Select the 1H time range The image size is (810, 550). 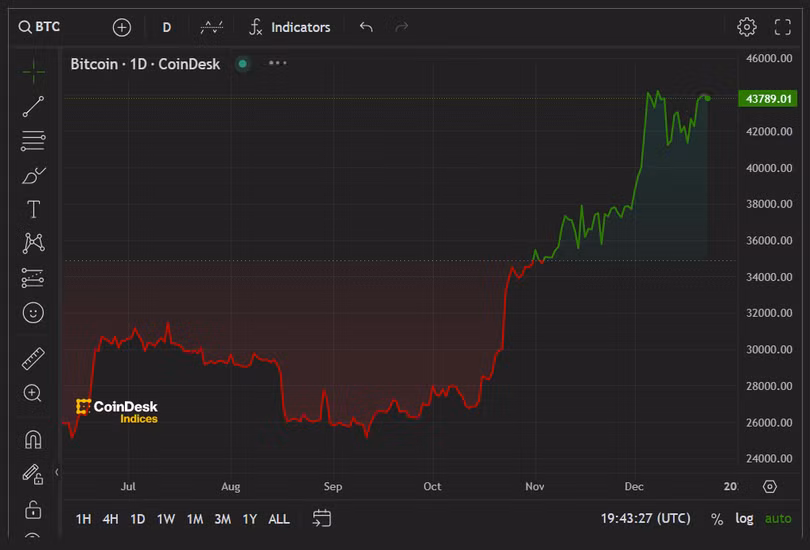coord(83,519)
